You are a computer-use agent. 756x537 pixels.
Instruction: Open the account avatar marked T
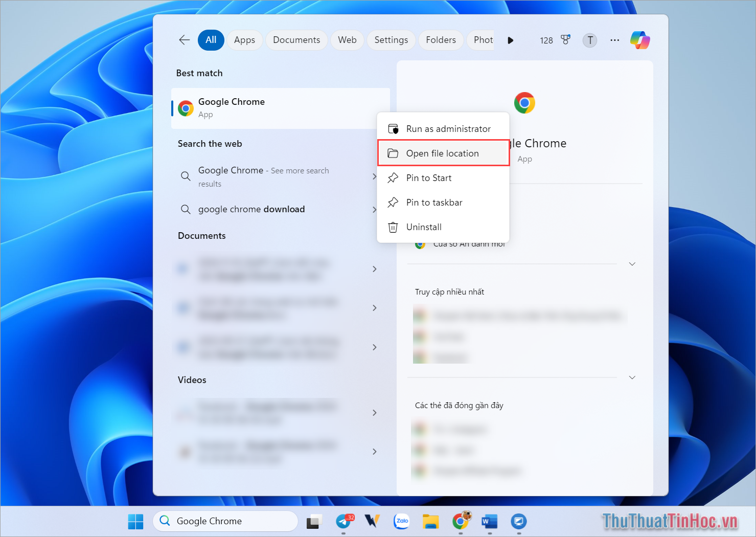pos(590,40)
